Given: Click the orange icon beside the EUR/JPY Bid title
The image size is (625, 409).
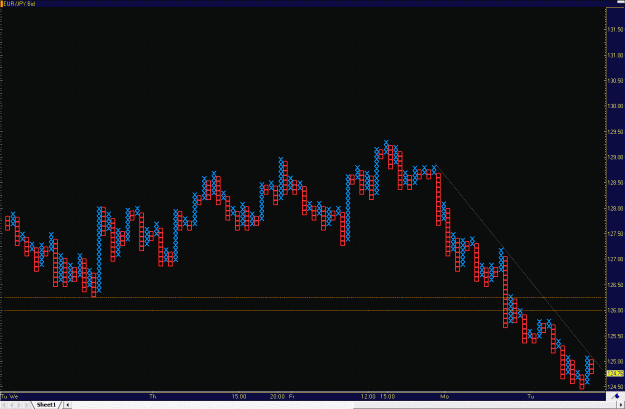Looking at the screenshot, I should [1, 4].
